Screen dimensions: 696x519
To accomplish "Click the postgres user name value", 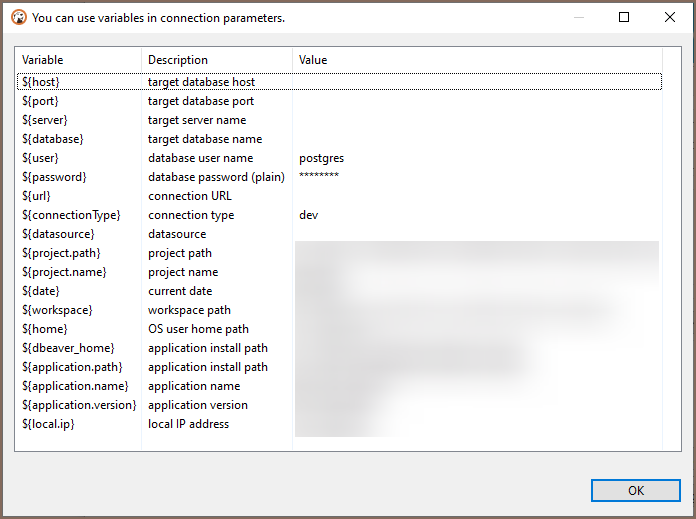I will (x=322, y=158).
